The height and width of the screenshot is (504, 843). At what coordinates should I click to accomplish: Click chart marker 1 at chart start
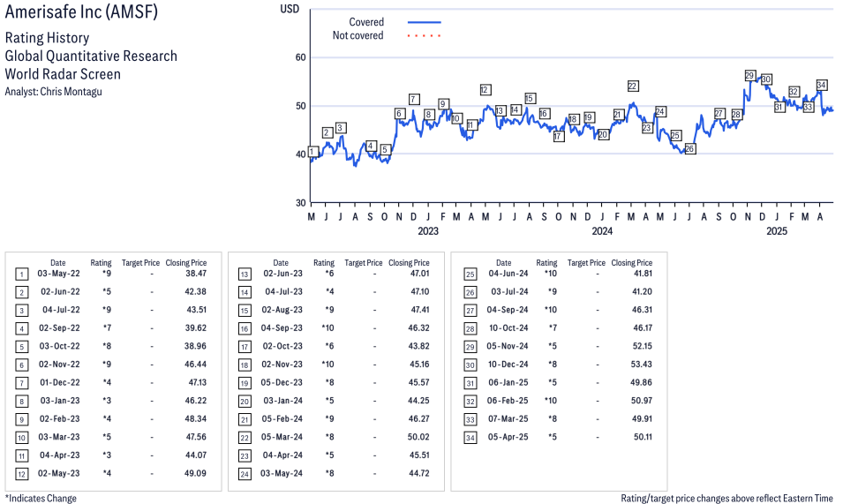(312, 152)
